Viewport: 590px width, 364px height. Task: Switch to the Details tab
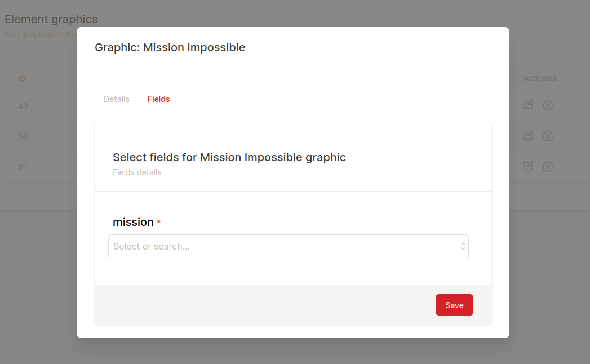[x=117, y=99]
